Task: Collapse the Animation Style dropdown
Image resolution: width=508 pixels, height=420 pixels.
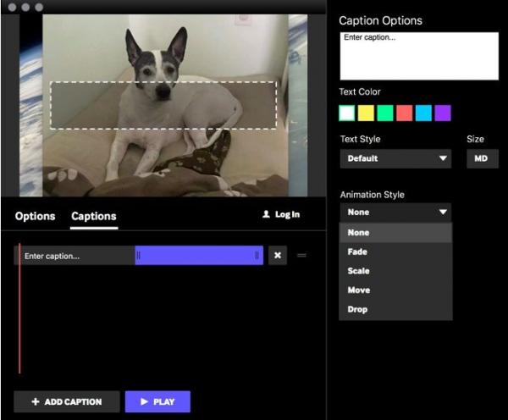Action: 395,213
